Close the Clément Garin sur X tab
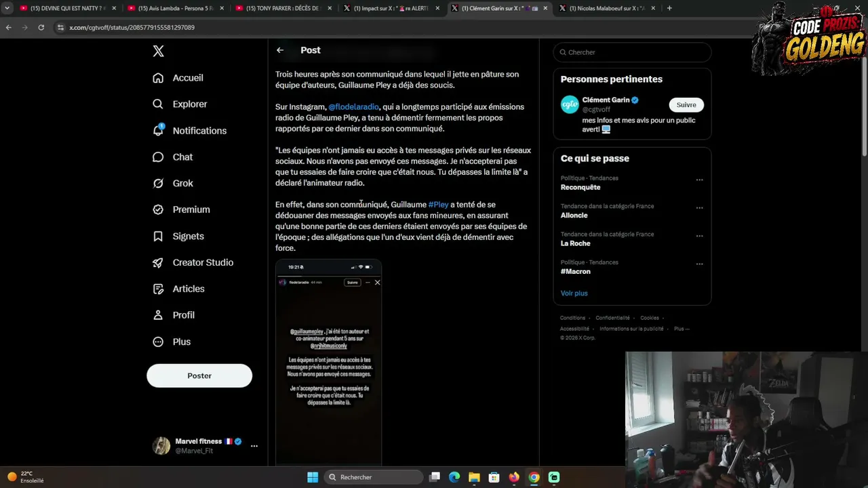868x488 pixels. tap(545, 8)
